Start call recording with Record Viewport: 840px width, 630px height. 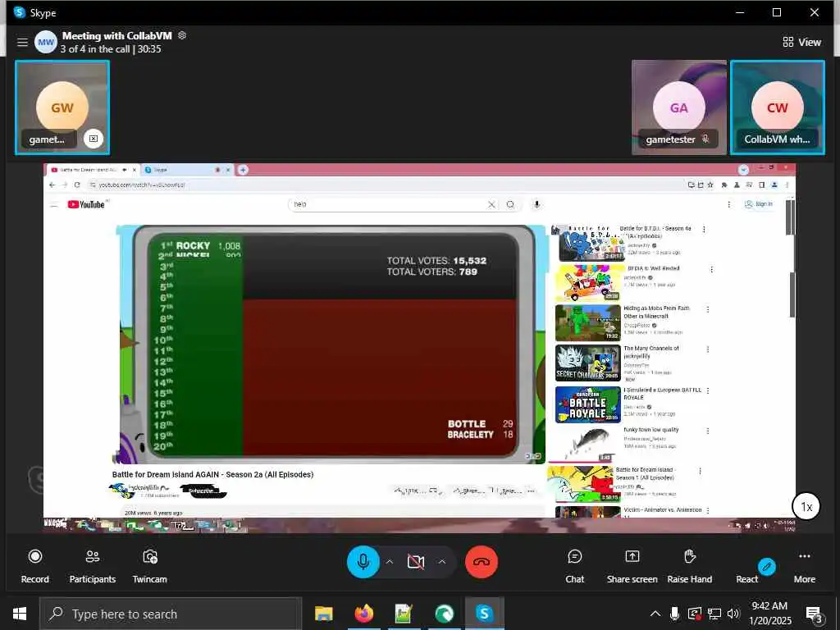click(x=34, y=566)
